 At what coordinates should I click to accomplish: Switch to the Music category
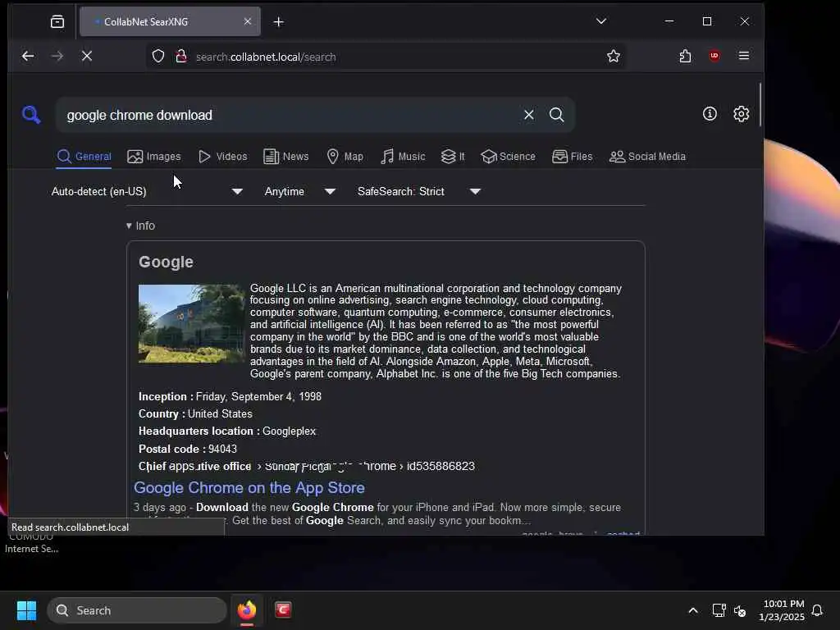(403, 157)
